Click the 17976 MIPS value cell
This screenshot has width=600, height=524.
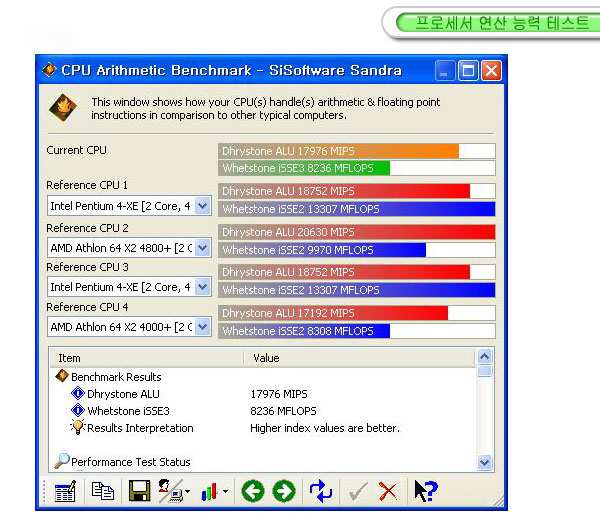279,394
